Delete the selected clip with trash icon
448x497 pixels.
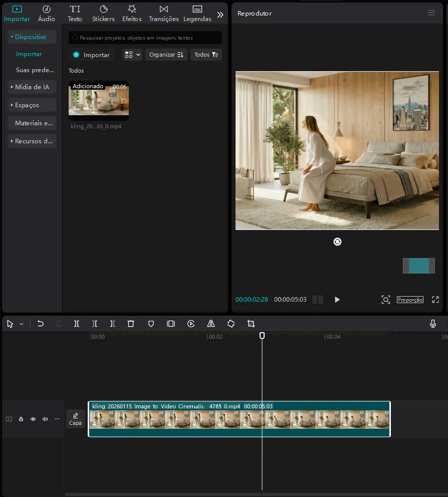(131, 324)
